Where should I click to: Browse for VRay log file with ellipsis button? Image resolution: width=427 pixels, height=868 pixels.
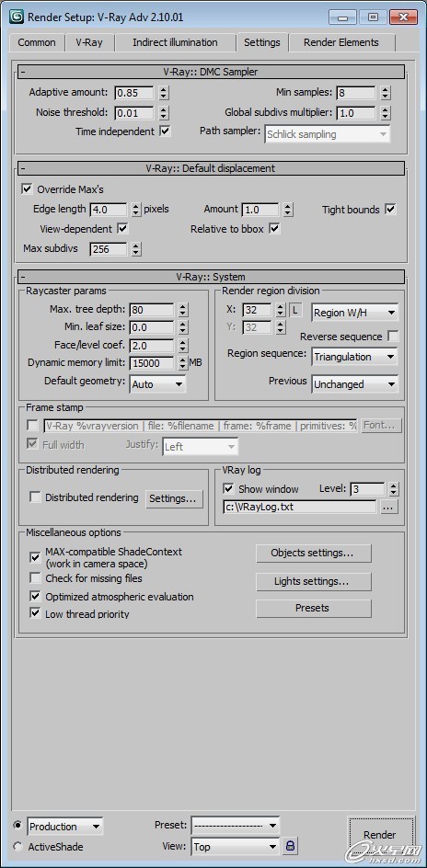pos(388,507)
